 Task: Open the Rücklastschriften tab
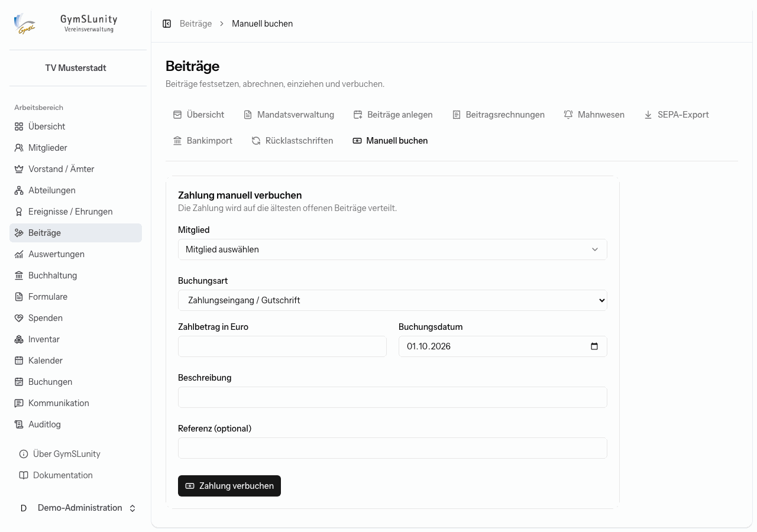292,141
